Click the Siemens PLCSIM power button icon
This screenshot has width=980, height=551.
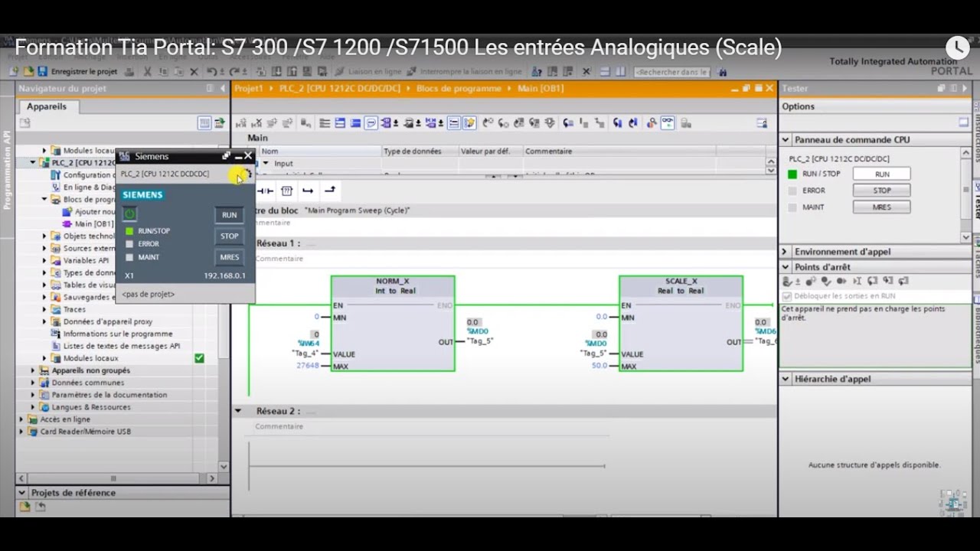click(129, 214)
